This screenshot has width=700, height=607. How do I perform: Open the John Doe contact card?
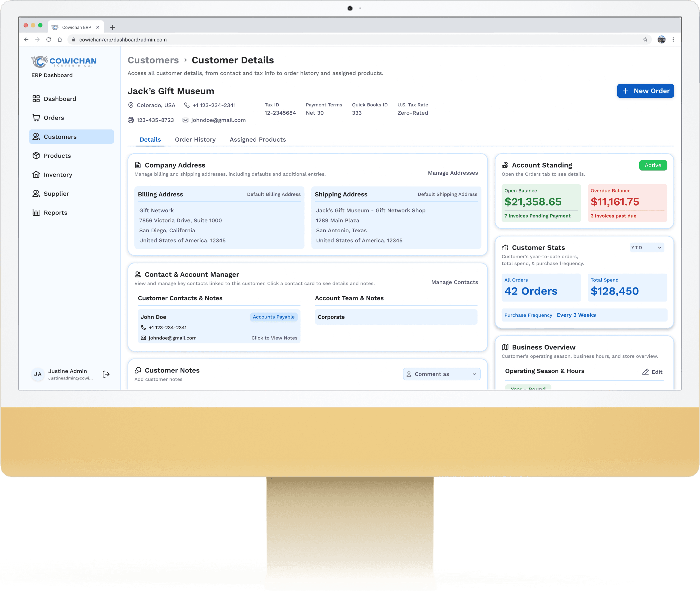click(x=219, y=326)
